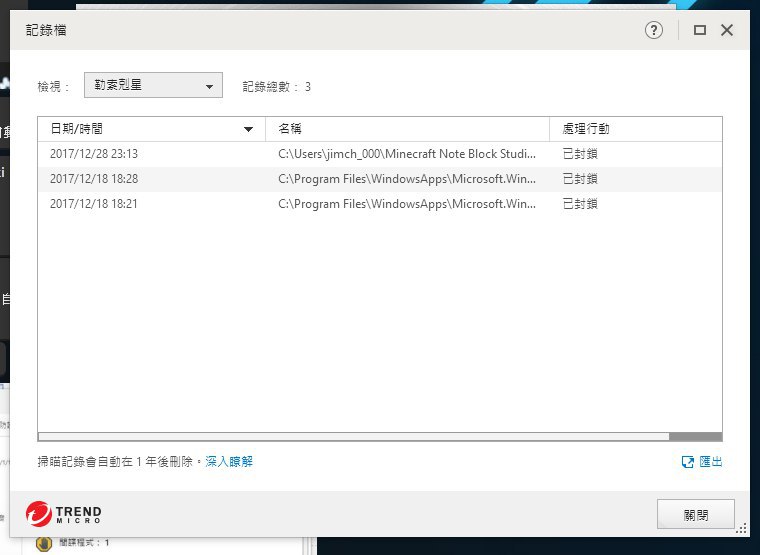Open the 深入瞭解 link

[229, 461]
